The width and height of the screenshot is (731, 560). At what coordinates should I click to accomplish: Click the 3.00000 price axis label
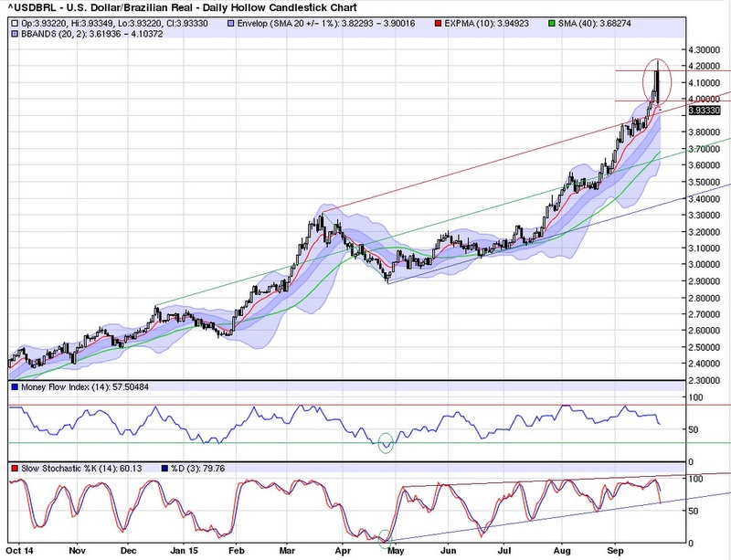(x=704, y=264)
